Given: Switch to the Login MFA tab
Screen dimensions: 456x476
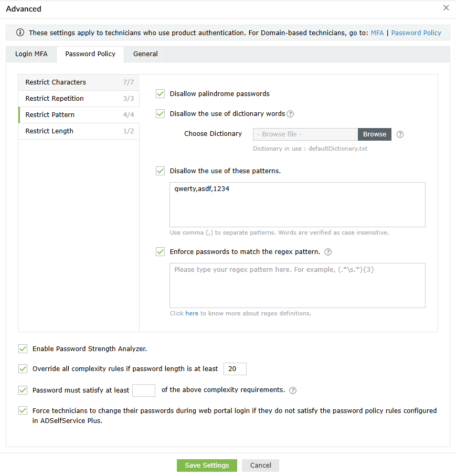Looking at the screenshot, I should point(31,54).
